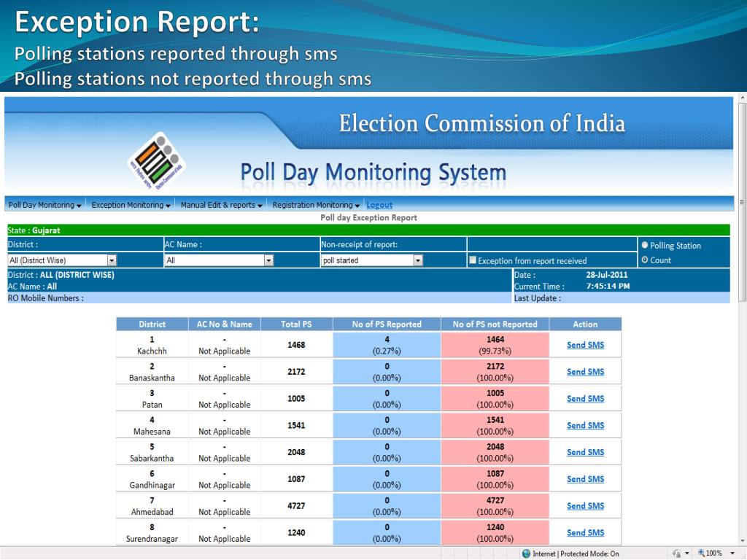
Task: Click the No of PS not Reported header
Action: (x=495, y=324)
